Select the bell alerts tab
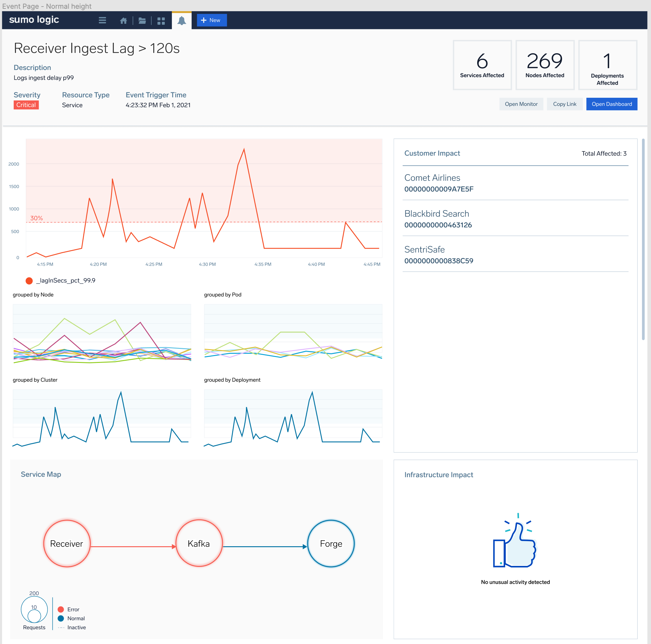The width and height of the screenshot is (651, 644). (182, 21)
